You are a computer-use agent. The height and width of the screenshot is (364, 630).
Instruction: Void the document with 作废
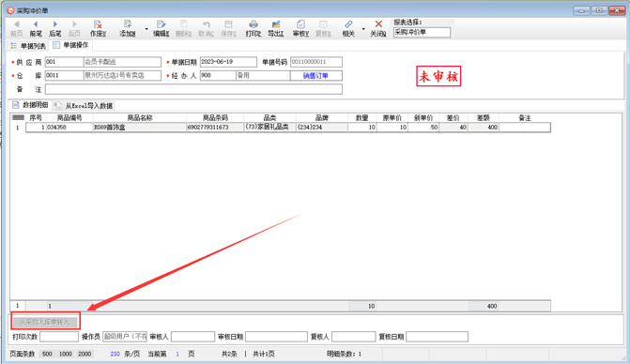point(98,28)
